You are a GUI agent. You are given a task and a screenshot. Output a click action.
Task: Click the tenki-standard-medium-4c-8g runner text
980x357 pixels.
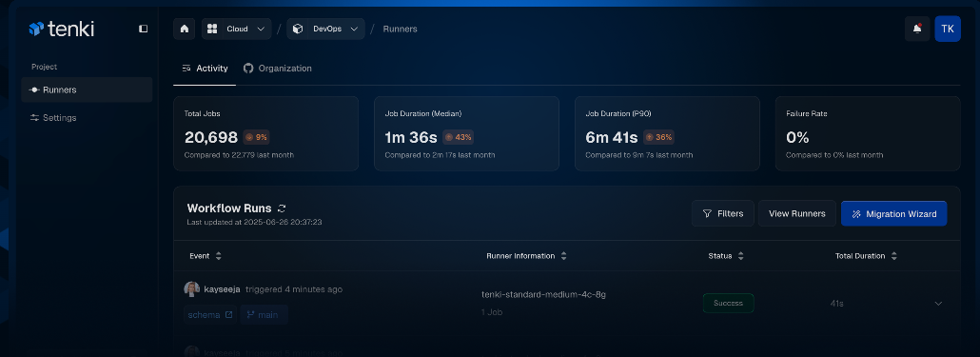click(543, 294)
